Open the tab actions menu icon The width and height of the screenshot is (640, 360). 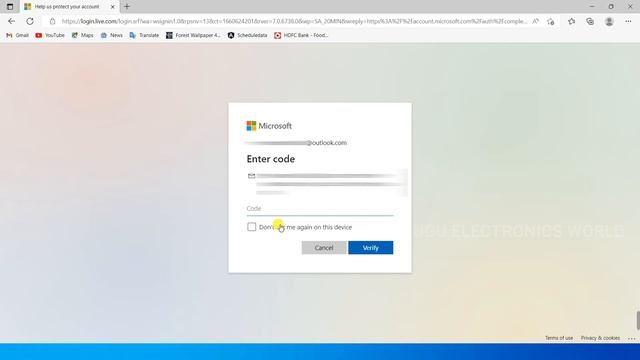point(10,7)
